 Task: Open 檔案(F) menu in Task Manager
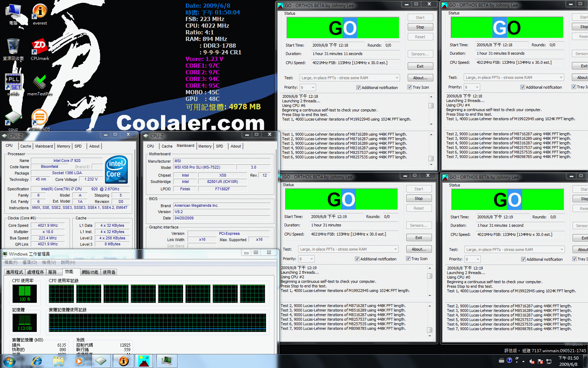[x=11, y=263]
